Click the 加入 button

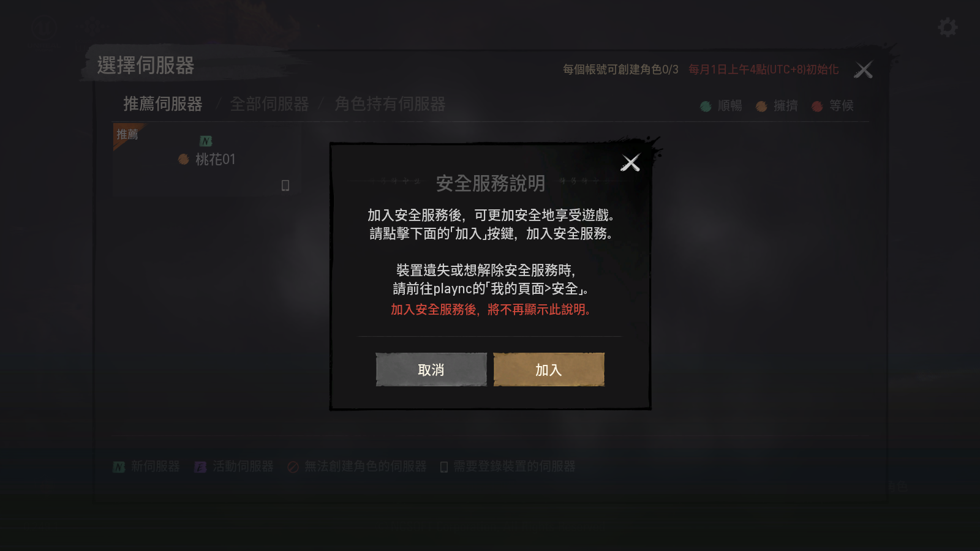pos(549,369)
